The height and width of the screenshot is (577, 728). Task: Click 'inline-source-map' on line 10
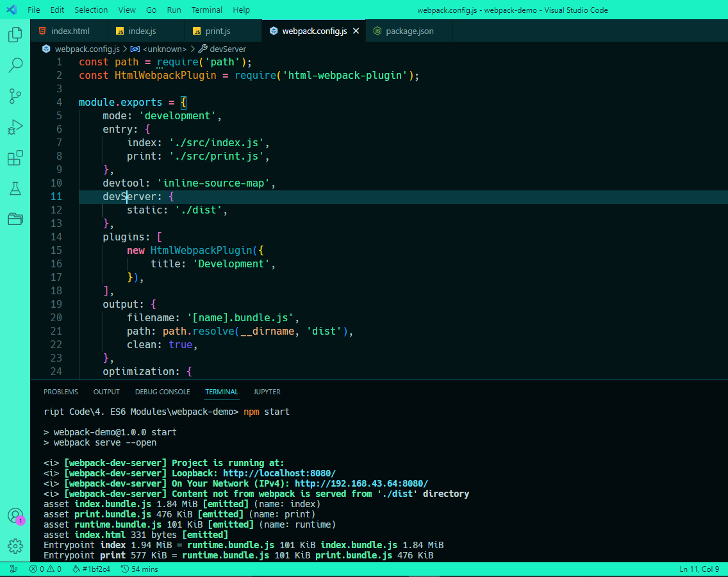(x=213, y=183)
